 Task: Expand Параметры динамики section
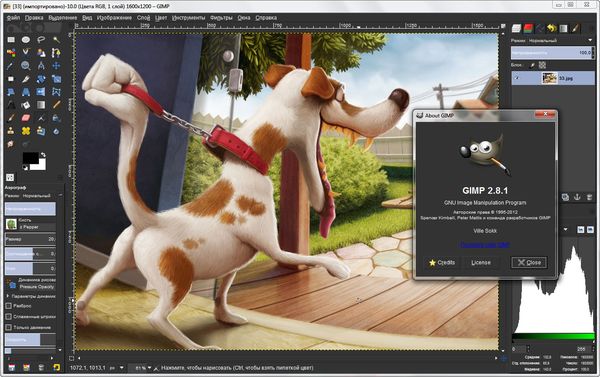(x=8, y=296)
